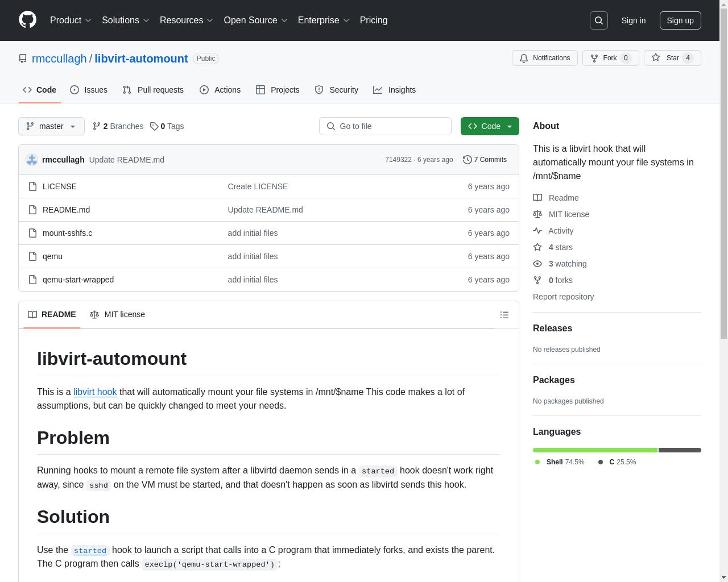Click the commits history clock icon
This screenshot has height=582, width=728.
coord(468,160)
